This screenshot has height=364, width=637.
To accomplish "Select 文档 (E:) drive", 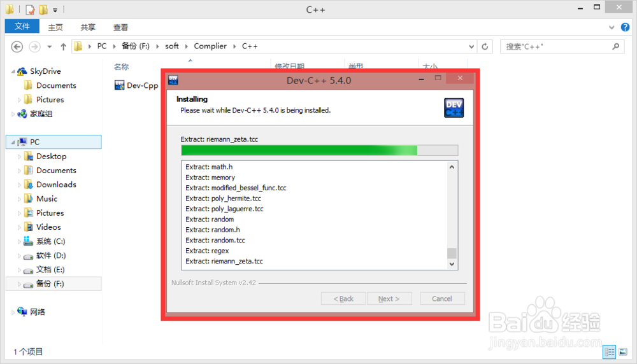I will (50, 269).
